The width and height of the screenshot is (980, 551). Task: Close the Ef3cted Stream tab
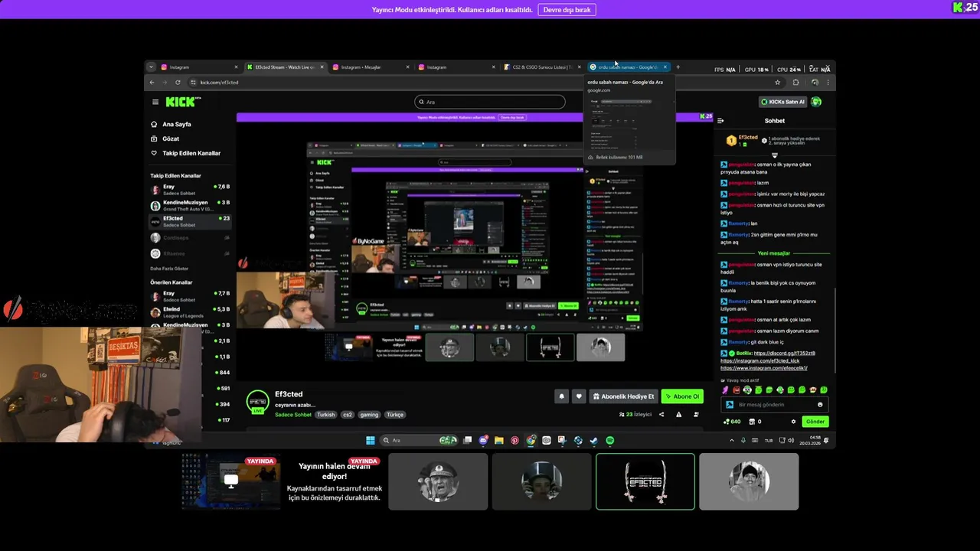tap(322, 67)
